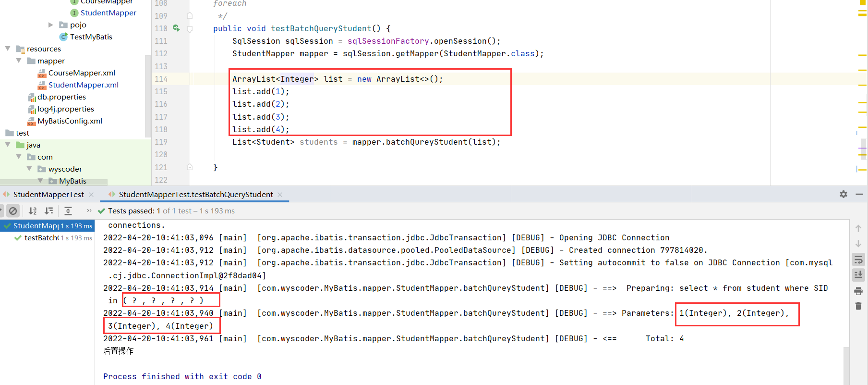Collapse the MyBatis package arrow
Screen dimensions: 868x385
[40, 181]
